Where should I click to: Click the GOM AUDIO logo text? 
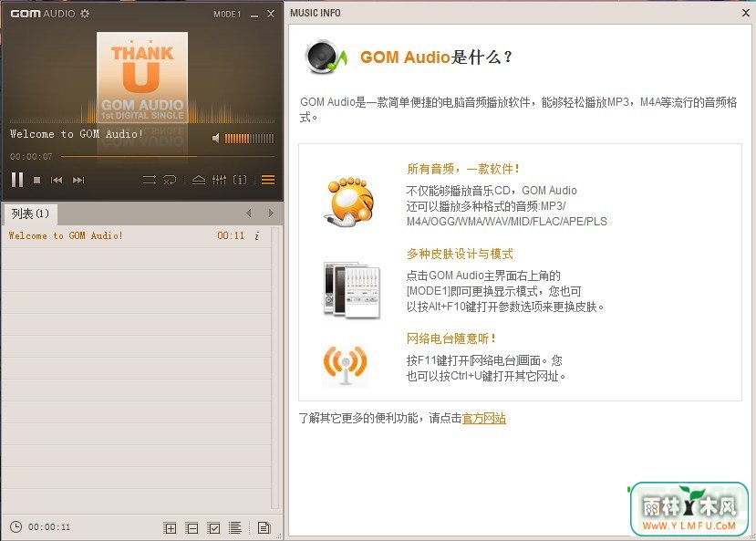coord(43,14)
